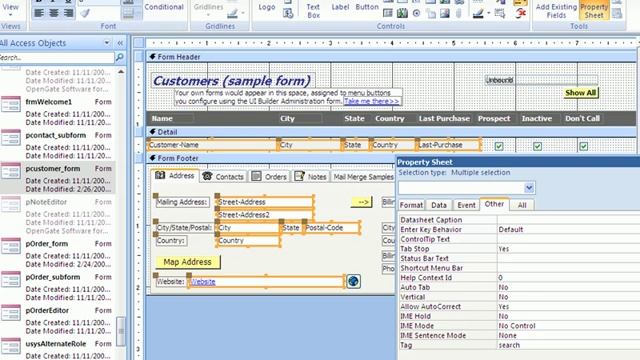This screenshot has height=360, width=640.
Task: Toggle the Don't Call checkbox
Action: point(584,146)
